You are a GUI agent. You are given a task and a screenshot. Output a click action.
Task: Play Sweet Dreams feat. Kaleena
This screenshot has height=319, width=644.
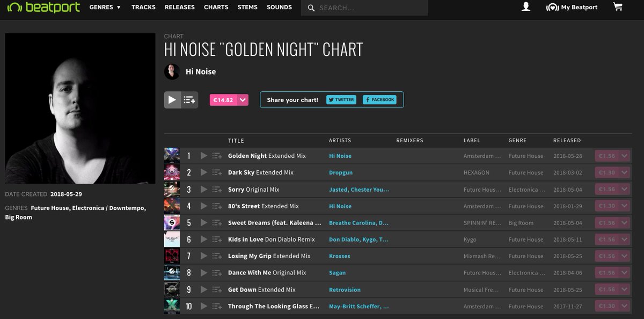[203, 222]
